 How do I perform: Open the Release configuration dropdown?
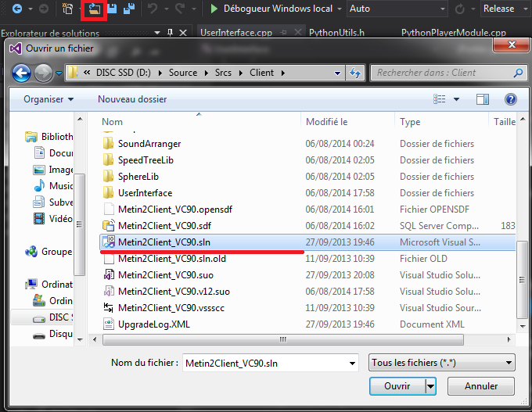coord(505,9)
